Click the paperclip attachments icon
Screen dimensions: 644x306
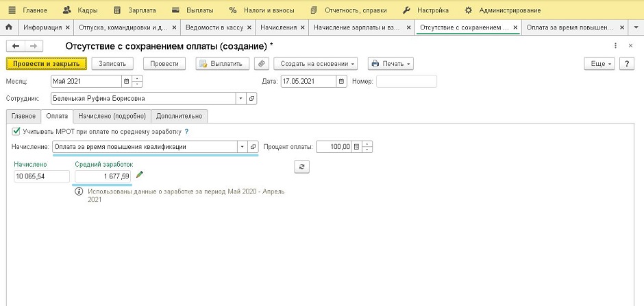[261, 64]
